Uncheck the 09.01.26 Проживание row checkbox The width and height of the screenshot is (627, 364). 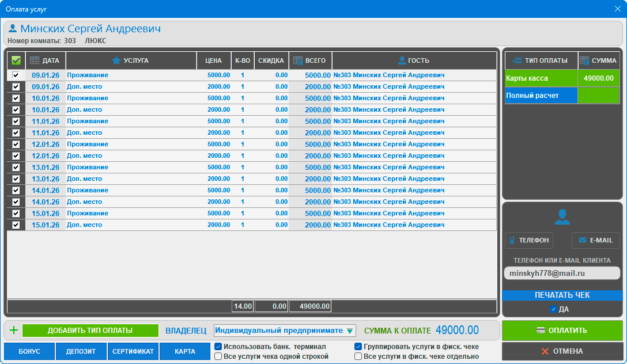tap(16, 75)
